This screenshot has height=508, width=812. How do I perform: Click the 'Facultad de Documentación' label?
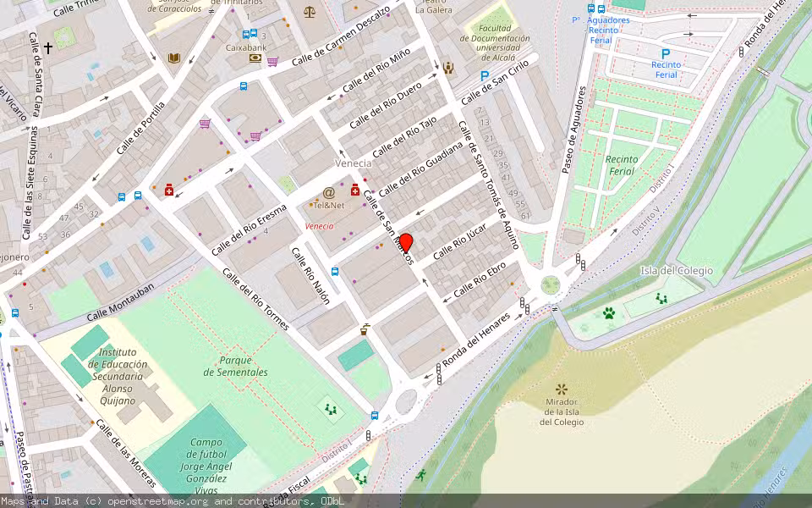(x=495, y=42)
